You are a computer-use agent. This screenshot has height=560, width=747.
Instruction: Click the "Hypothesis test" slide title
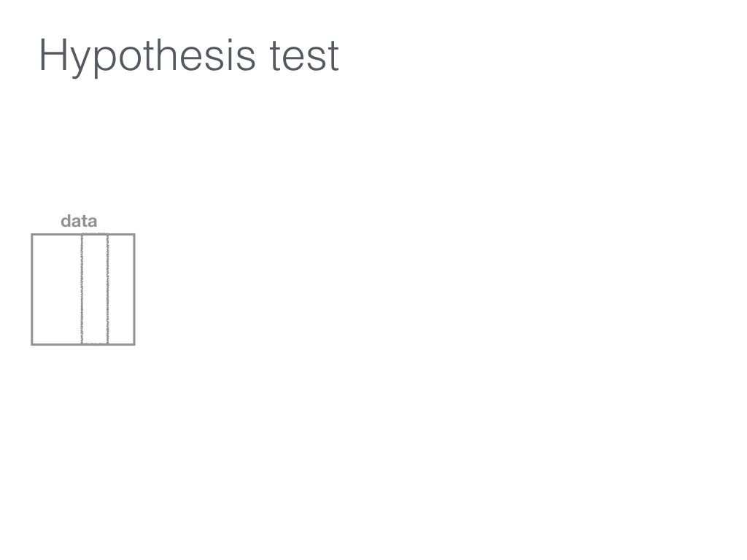coord(189,56)
